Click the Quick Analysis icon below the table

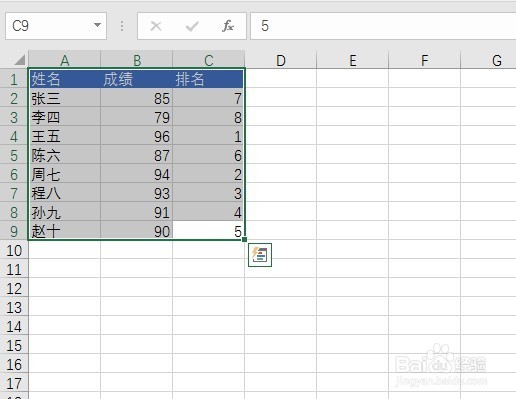[260, 255]
